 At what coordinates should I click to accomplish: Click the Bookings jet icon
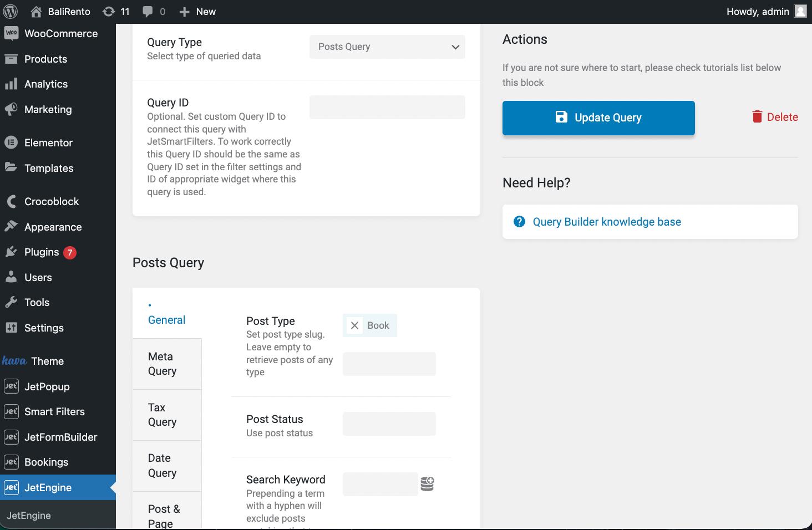tap(11, 462)
